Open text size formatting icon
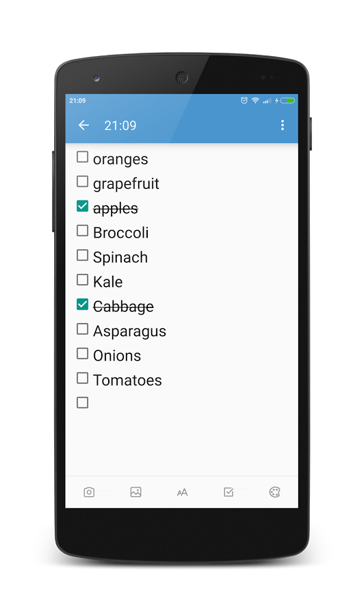Viewport: 364px width, 616px height. coord(182,492)
